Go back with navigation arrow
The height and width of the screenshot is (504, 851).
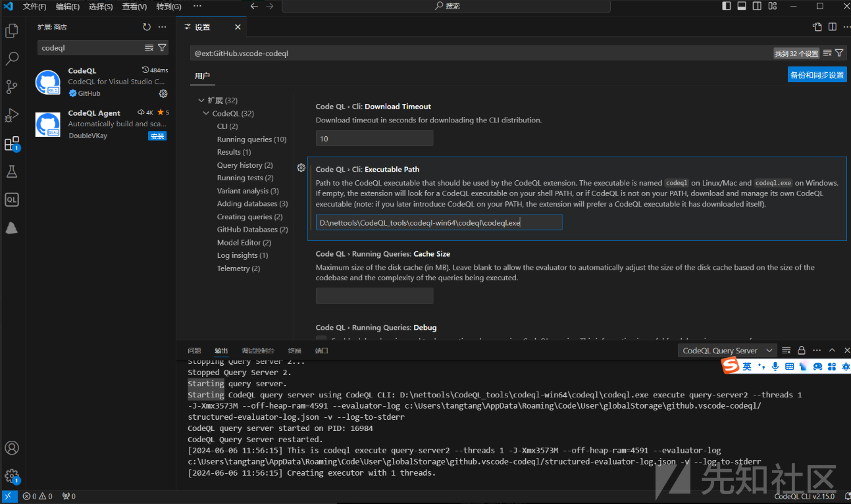click(254, 6)
